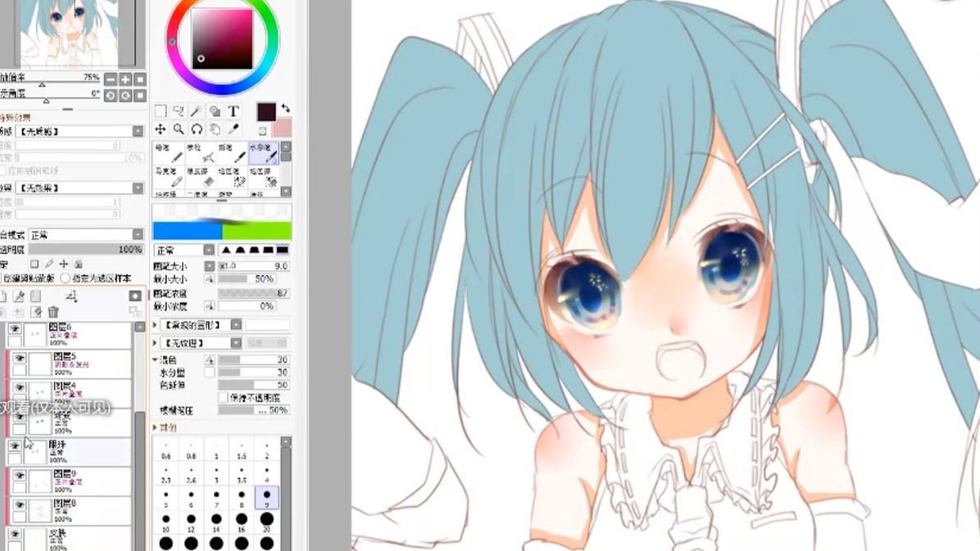Select the eyedropper color picker tool
The width and height of the screenshot is (980, 551).
234,129
